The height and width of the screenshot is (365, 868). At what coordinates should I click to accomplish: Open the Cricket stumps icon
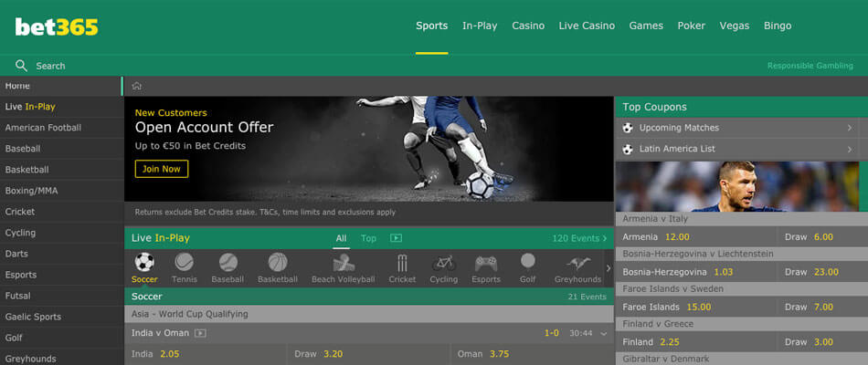click(402, 263)
